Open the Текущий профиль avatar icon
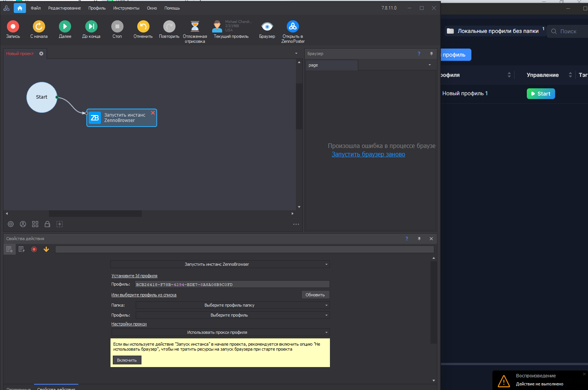Viewport: 588px width, 390px height. (217, 26)
